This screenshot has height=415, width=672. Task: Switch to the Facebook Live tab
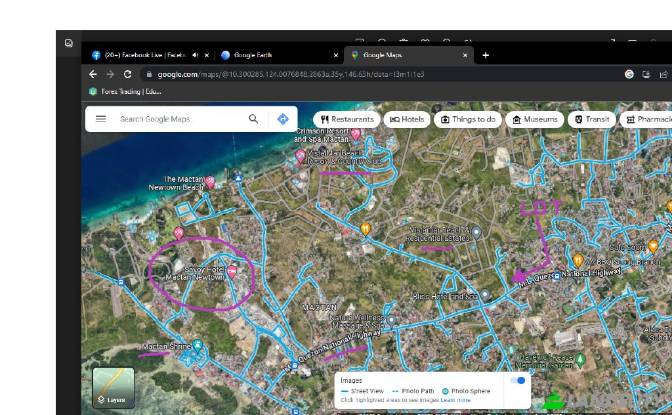140,55
